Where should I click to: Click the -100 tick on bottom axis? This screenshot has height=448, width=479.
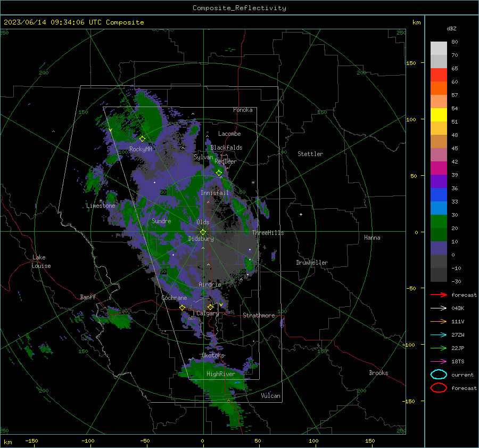88,441
